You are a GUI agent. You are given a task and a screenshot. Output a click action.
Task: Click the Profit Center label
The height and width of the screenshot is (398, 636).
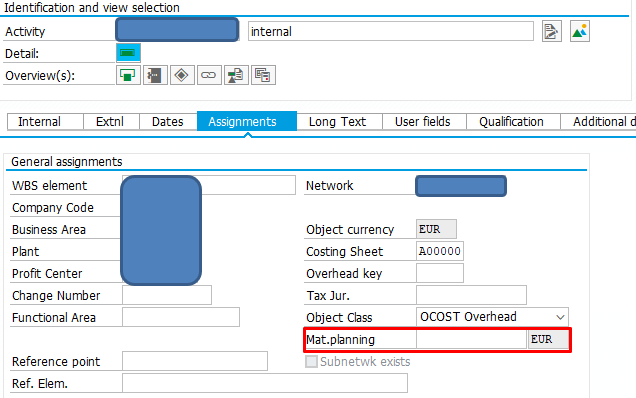[x=47, y=273]
